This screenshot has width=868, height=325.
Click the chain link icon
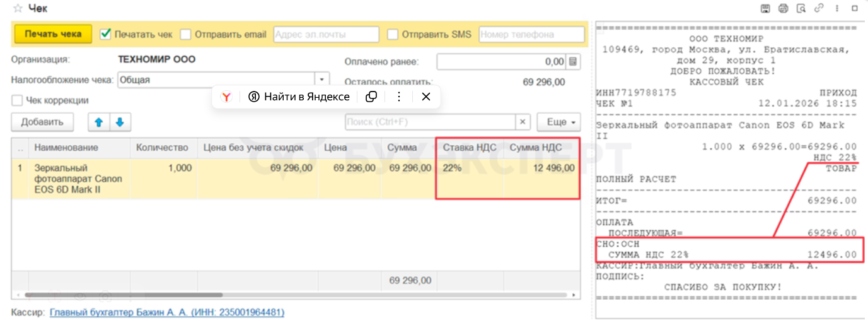819,8
